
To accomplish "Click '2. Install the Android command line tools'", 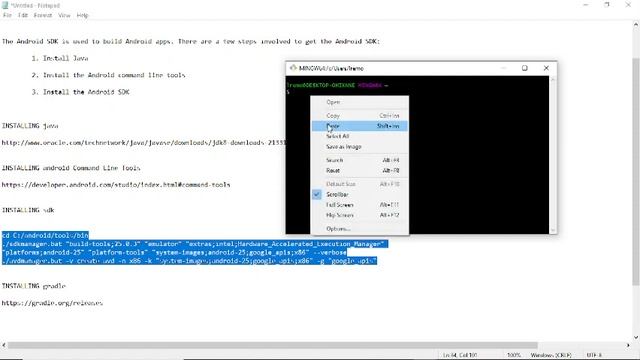I will point(109,75).
